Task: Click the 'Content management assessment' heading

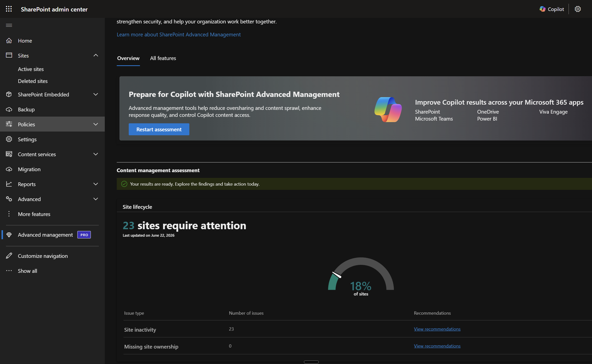Action: (158, 170)
